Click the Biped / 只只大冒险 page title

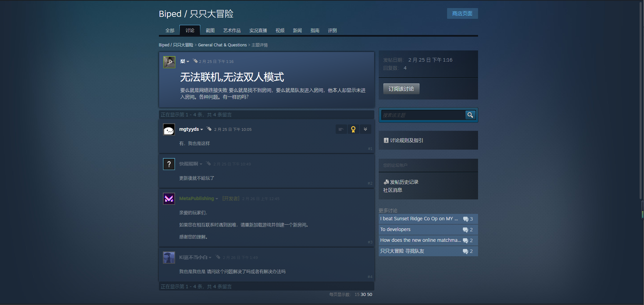196,14
